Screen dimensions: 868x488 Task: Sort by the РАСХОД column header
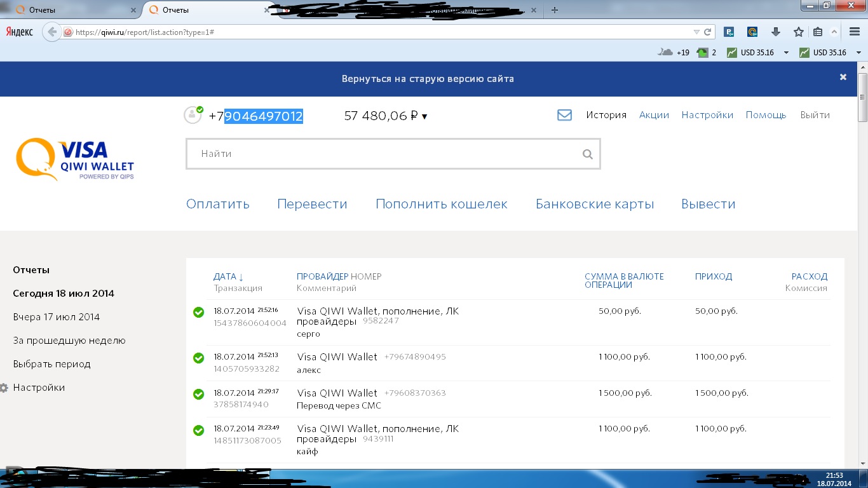810,276
